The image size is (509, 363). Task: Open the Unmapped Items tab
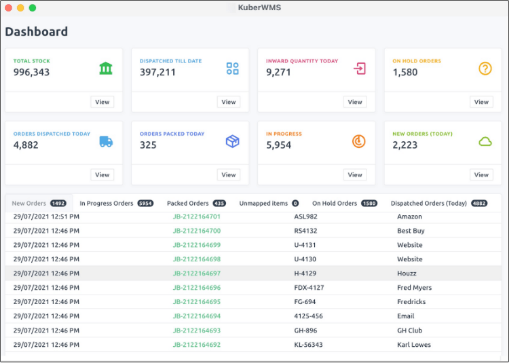[269, 203]
